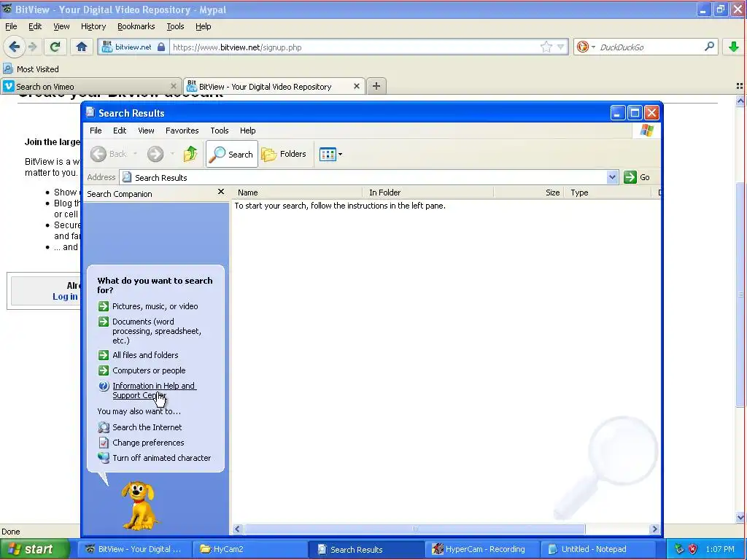Image resolution: width=747 pixels, height=560 pixels.
Task: Click Search the Internet
Action: click(147, 427)
